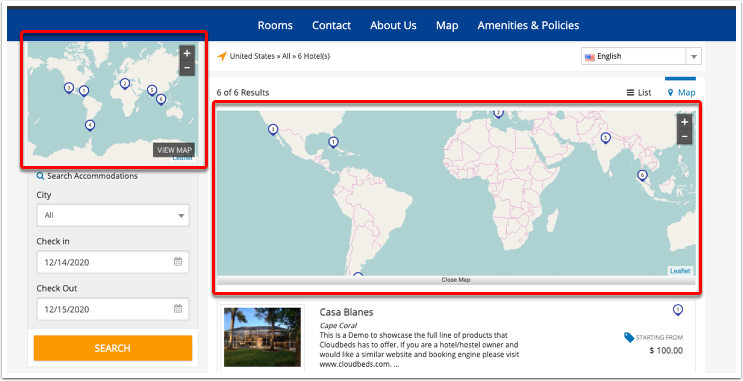Collapse map with Close Map bar
Viewport: 743px width, 381px height.
[x=456, y=280]
